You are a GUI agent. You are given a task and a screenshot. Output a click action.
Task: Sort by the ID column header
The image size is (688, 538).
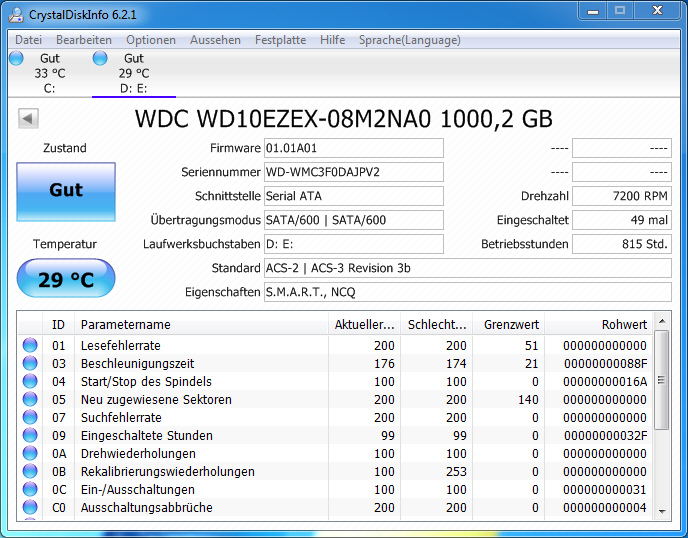pyautogui.click(x=58, y=324)
